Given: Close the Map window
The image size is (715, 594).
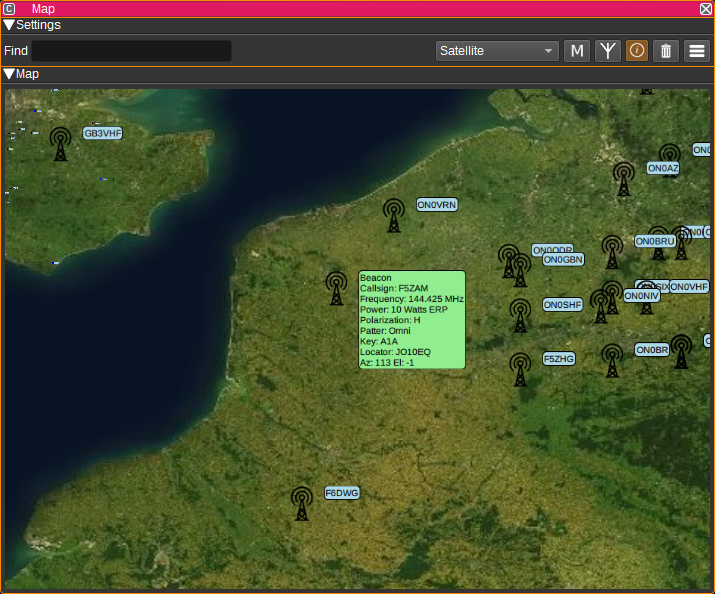Looking at the screenshot, I should coord(705,8).
